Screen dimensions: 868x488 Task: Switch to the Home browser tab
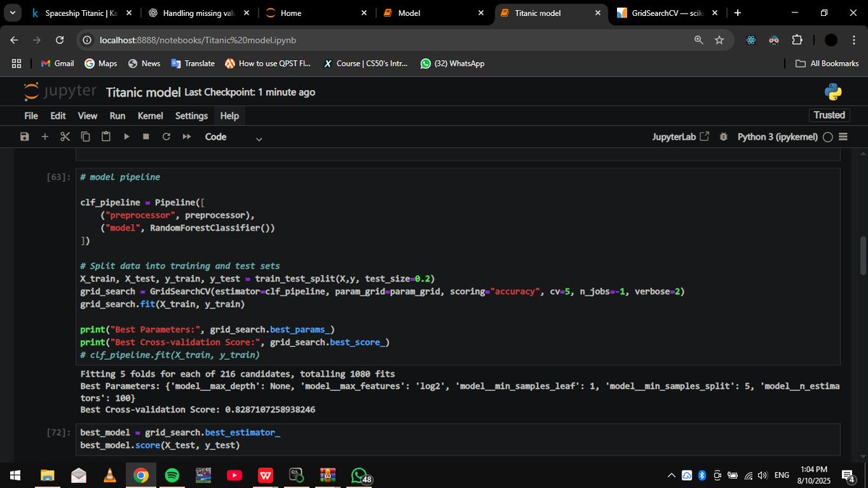tap(316, 13)
